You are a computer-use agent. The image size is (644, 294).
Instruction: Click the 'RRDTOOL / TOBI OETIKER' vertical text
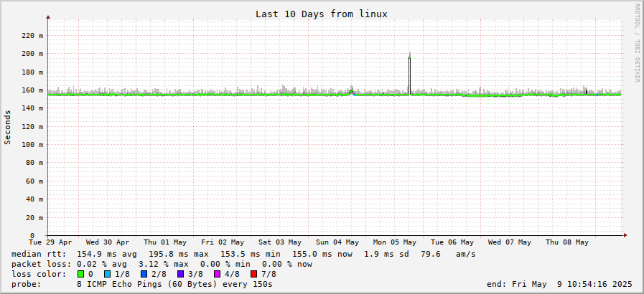[x=638, y=42]
